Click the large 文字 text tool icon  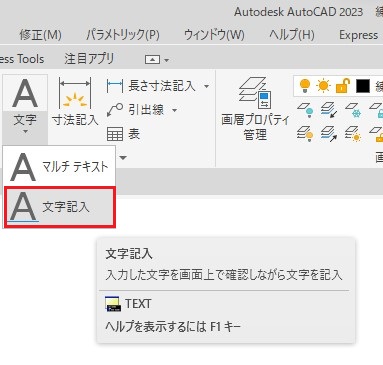pyautogui.click(x=25, y=94)
